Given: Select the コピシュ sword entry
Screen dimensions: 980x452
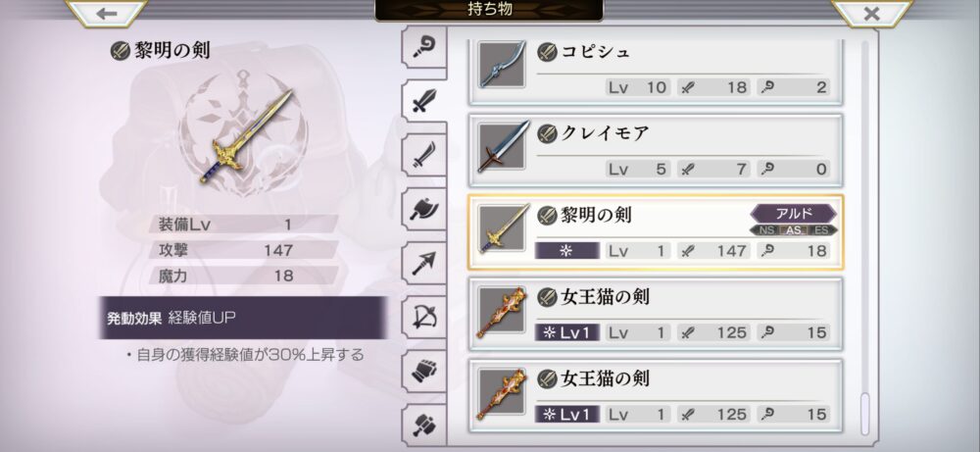Looking at the screenshot, I should (656, 72).
